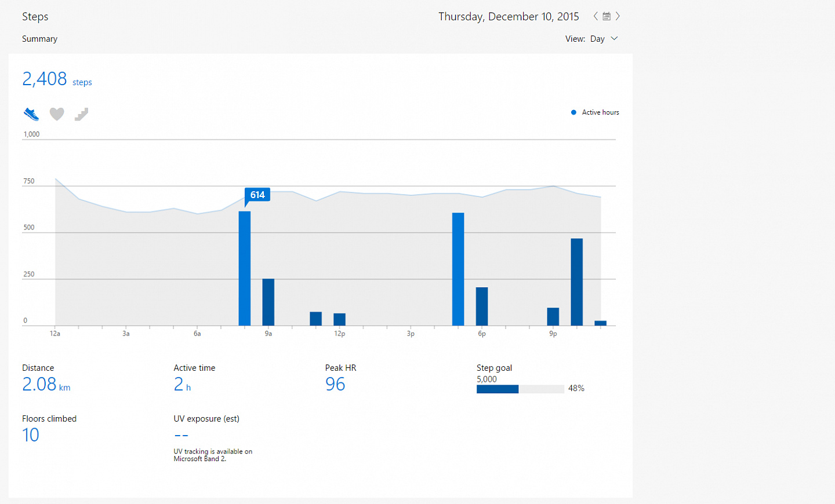Click the 614 steps tooltip marker
The height and width of the screenshot is (504, 835).
(257, 195)
